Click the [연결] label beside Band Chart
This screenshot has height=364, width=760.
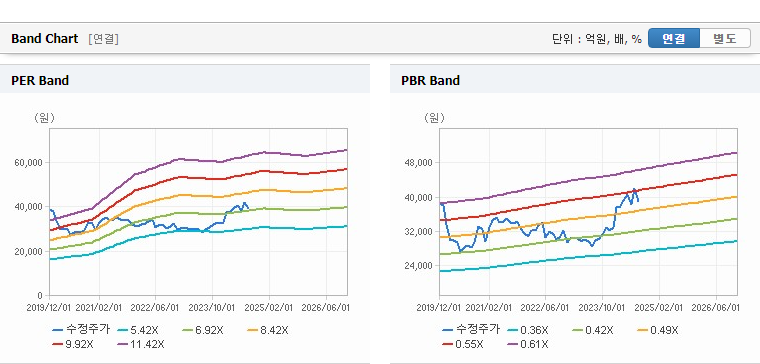[103, 39]
